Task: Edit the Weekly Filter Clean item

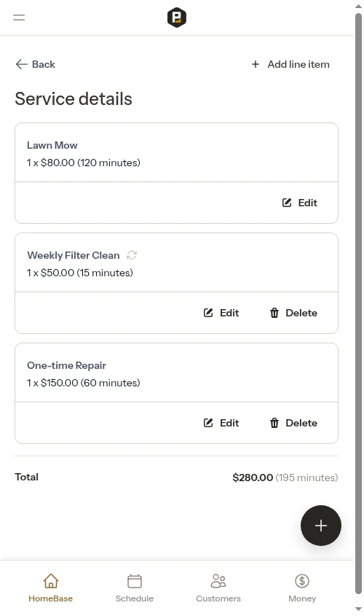Action: click(x=221, y=313)
